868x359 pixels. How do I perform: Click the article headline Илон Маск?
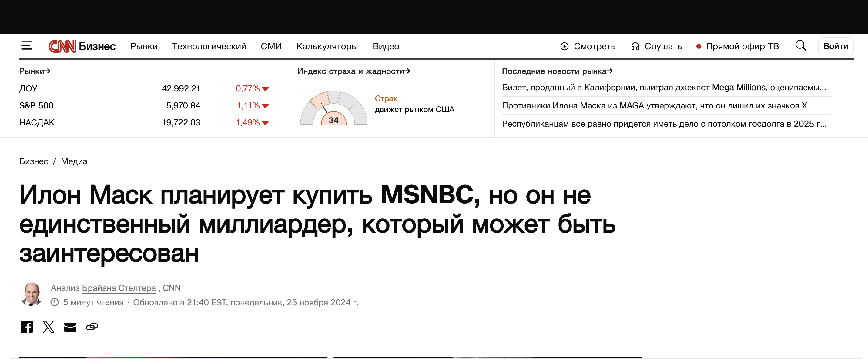pos(317,224)
